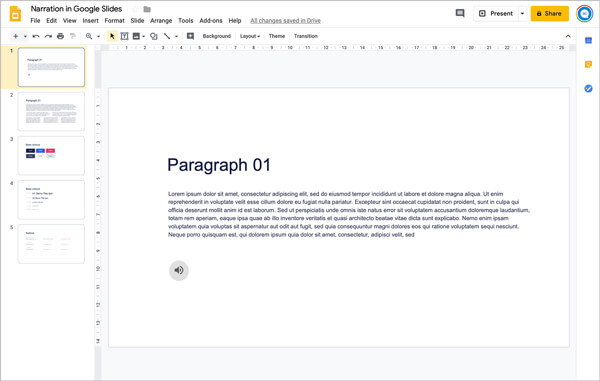Open Google Keep side panel

(x=589, y=64)
